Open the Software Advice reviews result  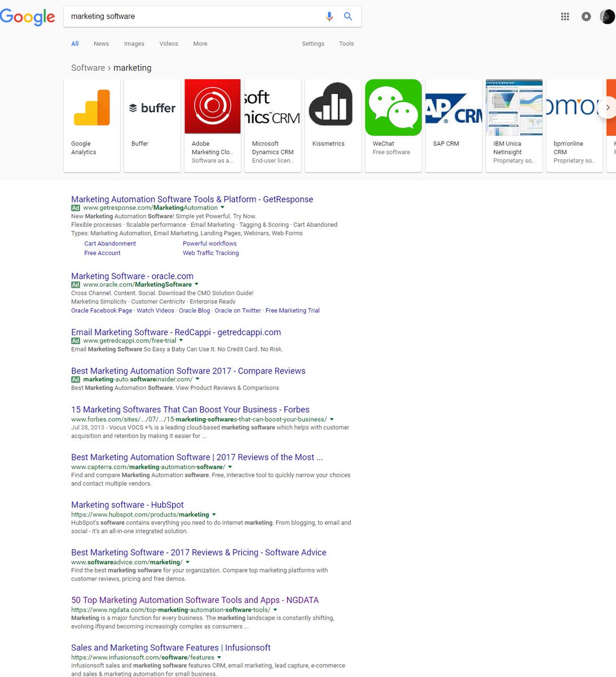coord(199,552)
